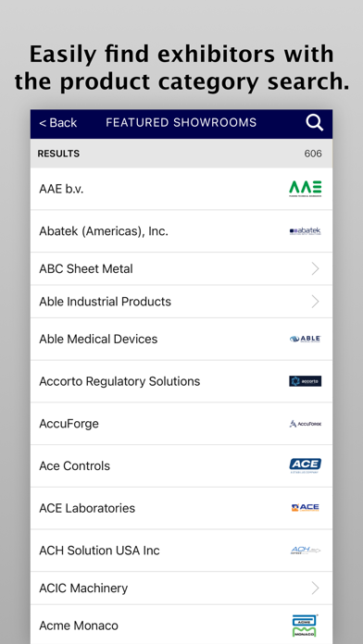Open ACH Solution USA Inc entry
Screen dimensions: 363x644
181,551
